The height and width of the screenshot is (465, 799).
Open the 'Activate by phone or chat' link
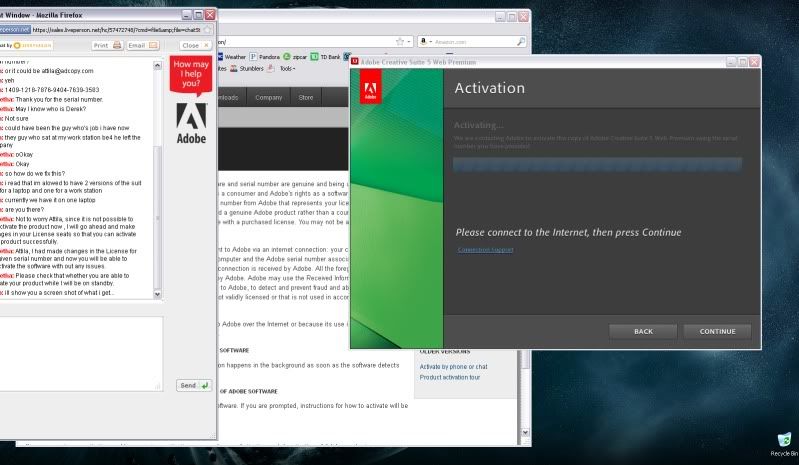tap(454, 367)
